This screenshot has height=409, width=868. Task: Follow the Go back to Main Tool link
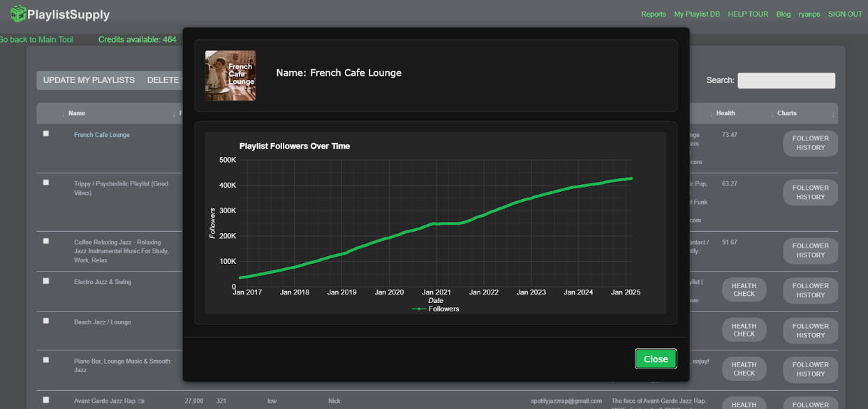tap(36, 39)
